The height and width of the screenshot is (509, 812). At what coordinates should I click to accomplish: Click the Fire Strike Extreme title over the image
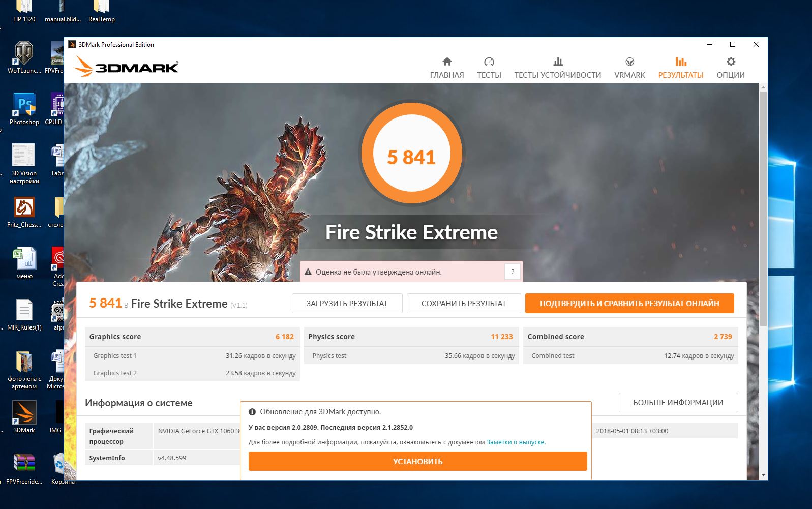(x=411, y=232)
